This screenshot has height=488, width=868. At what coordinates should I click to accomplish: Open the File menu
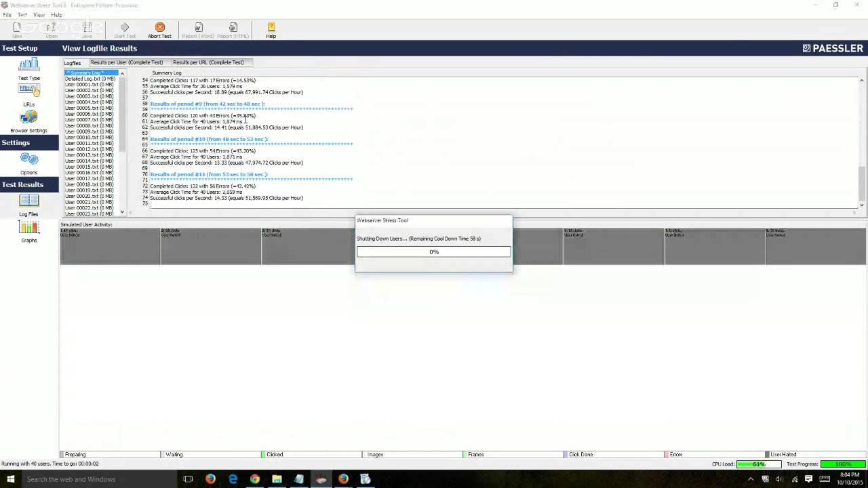click(x=7, y=15)
